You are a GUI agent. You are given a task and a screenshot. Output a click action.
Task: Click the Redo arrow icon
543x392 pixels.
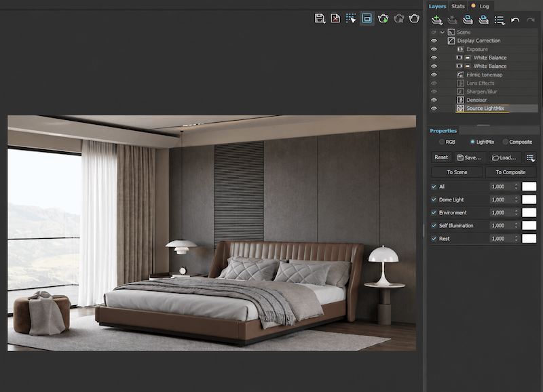[x=531, y=20]
